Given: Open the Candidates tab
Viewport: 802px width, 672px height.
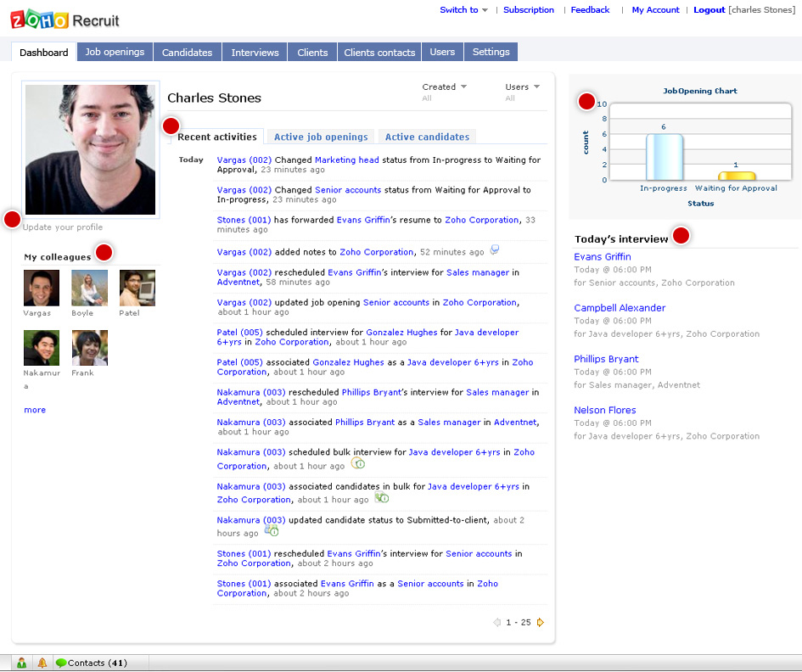Looking at the screenshot, I should click(x=188, y=52).
